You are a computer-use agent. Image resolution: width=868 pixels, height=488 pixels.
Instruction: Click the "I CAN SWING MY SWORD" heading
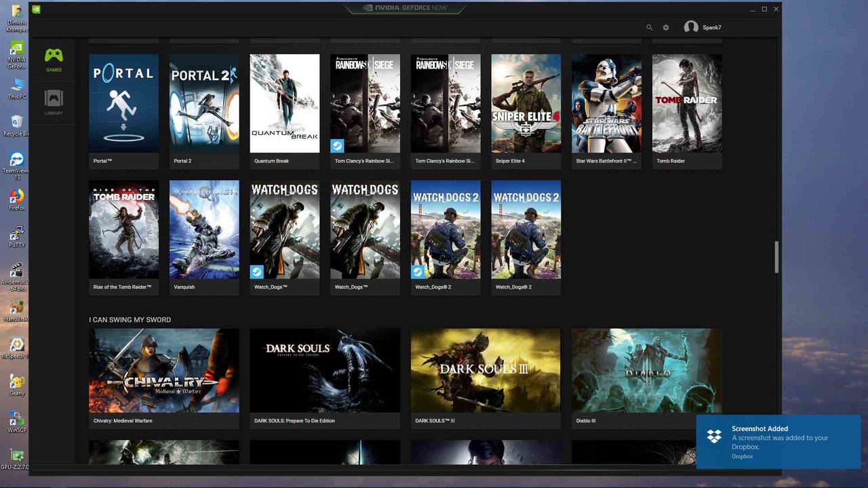tap(130, 320)
